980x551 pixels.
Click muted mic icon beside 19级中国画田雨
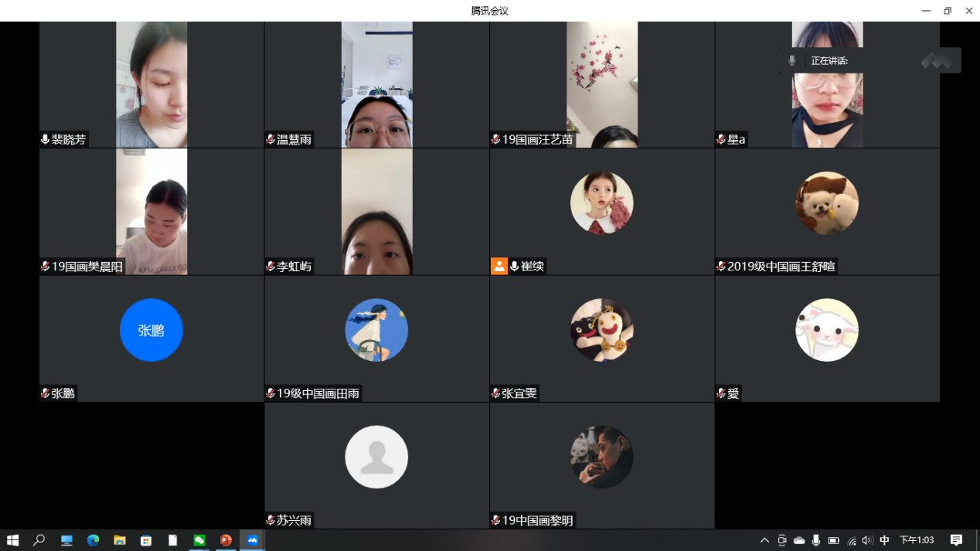(x=271, y=393)
